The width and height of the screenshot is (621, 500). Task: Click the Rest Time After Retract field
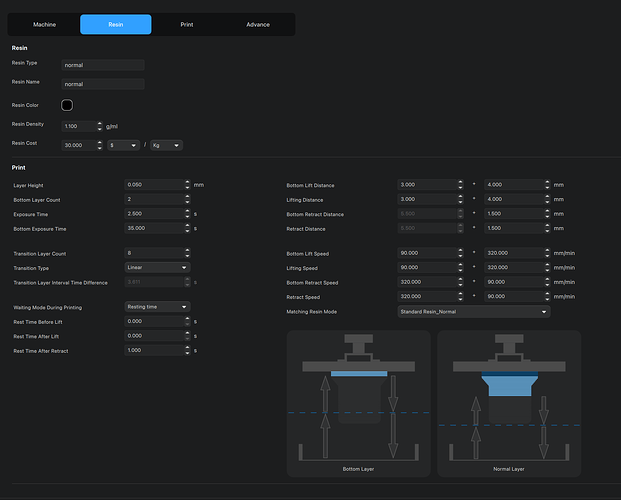154,350
